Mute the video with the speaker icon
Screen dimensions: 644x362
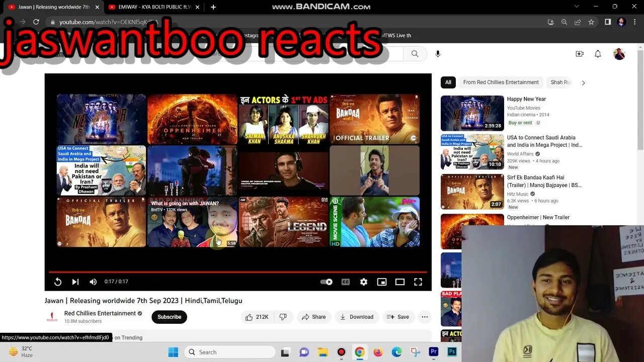(93, 282)
